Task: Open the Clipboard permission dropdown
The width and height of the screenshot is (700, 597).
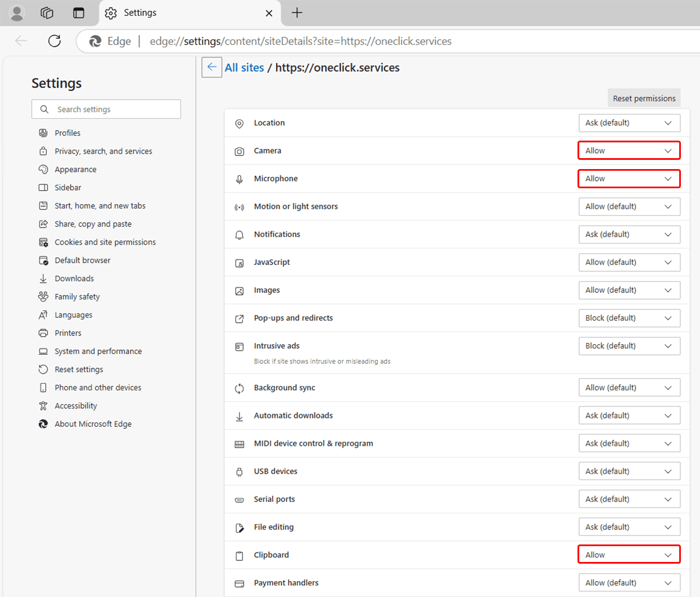Action: pos(629,555)
